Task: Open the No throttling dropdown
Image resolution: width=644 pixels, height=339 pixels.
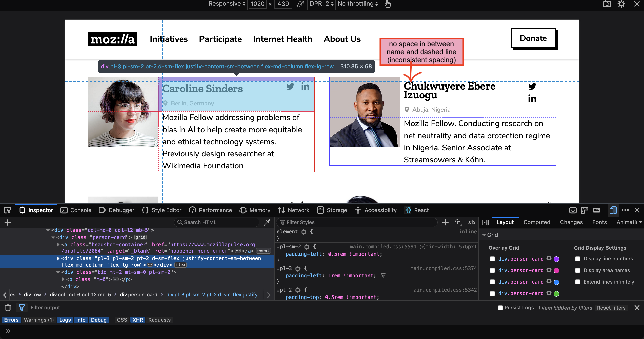Action: coord(358,4)
